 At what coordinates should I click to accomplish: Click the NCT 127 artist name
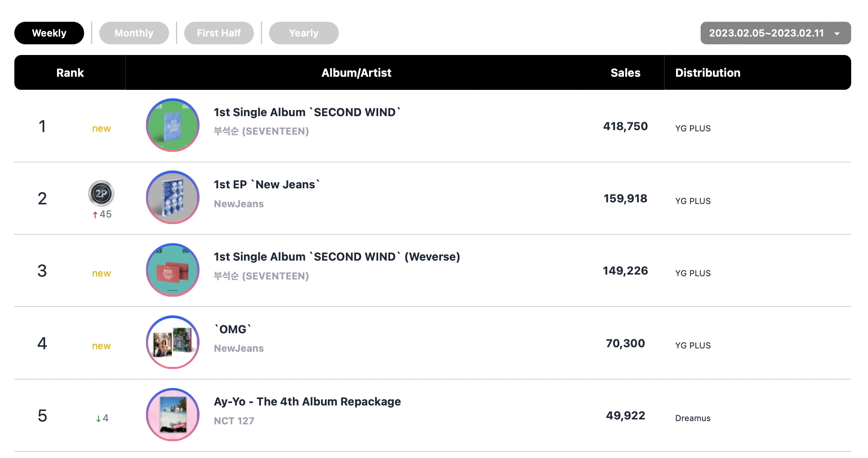tap(234, 421)
